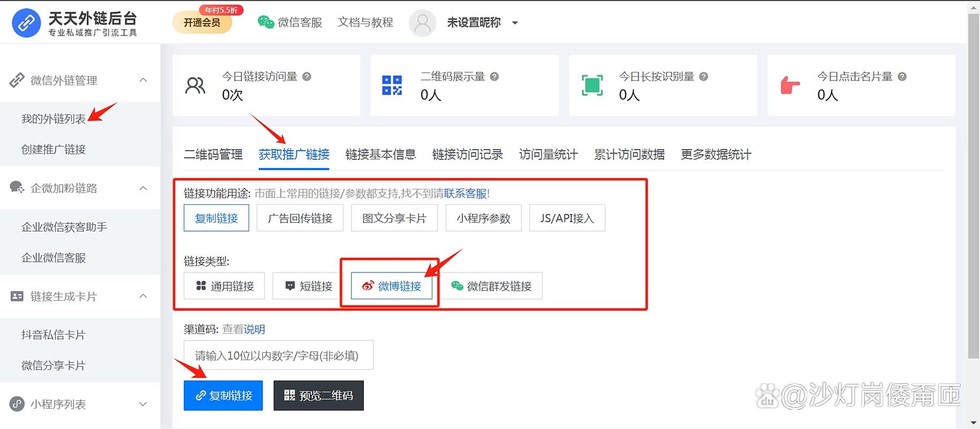Image resolution: width=980 pixels, height=429 pixels.
Task: Click the mini-program icon beside 小程序列表
Action: pos(17,404)
